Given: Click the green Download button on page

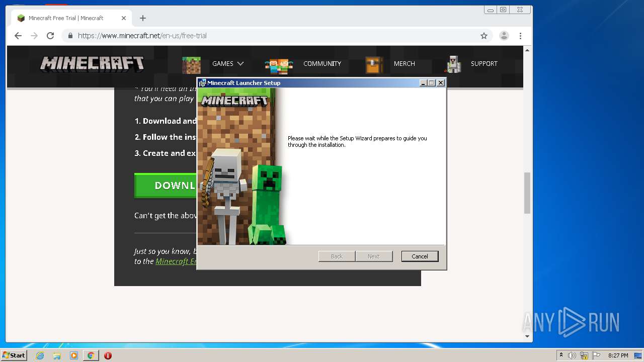Looking at the screenshot, I should point(166,186).
